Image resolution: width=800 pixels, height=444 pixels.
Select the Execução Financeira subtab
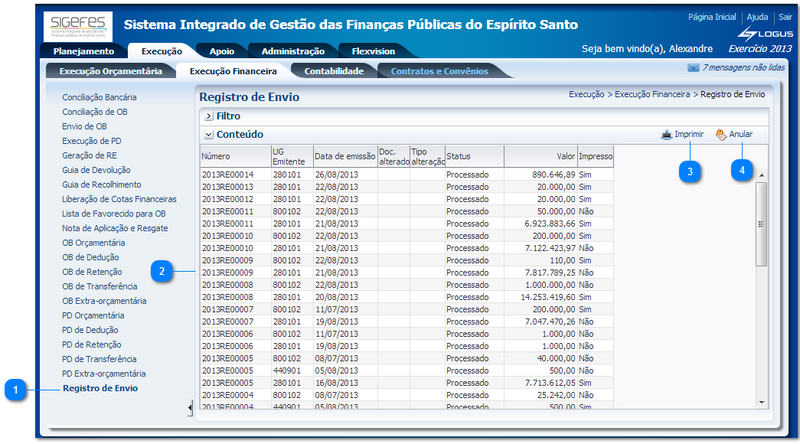tap(233, 71)
